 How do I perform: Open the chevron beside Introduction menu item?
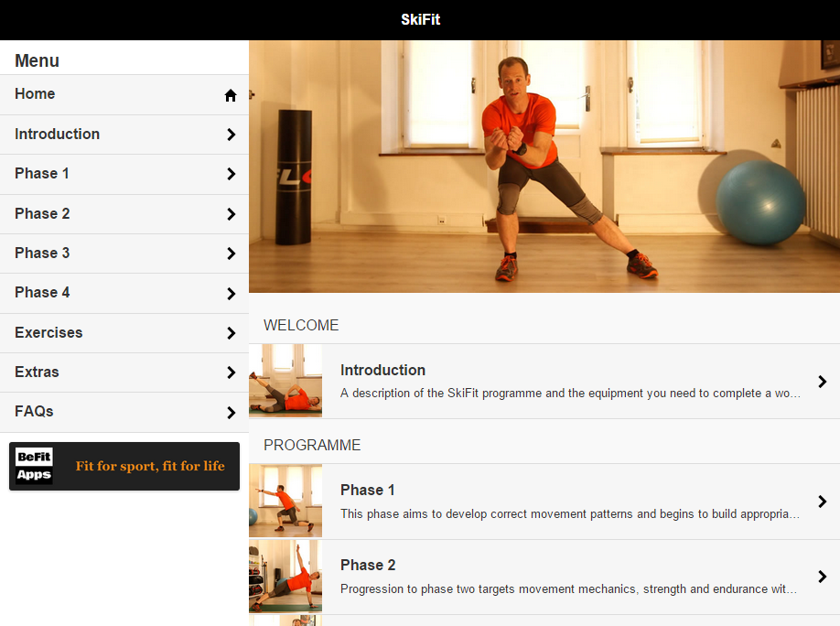pyautogui.click(x=231, y=135)
